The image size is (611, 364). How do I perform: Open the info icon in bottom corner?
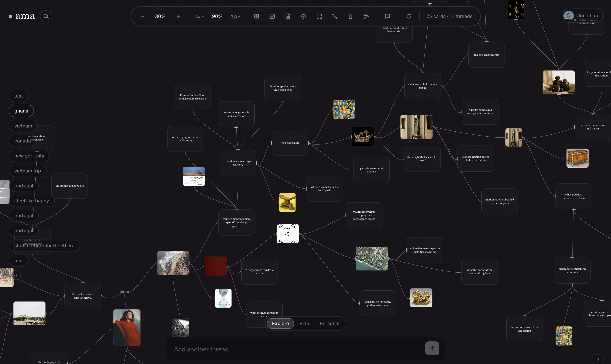point(598,360)
